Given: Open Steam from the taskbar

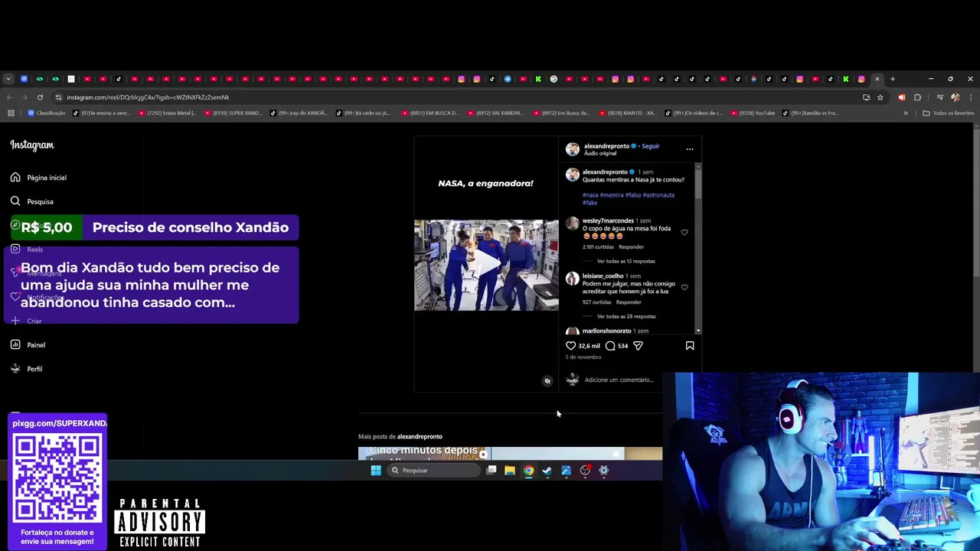Looking at the screenshot, I should coord(547,471).
